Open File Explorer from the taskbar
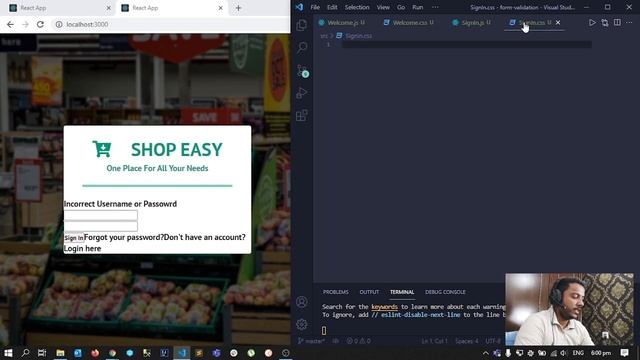 (60, 353)
